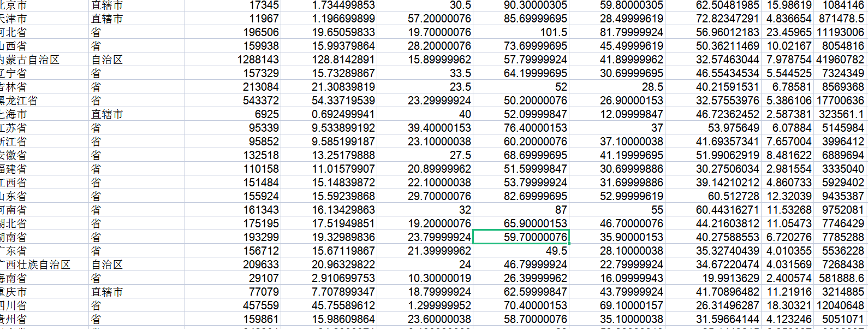Select the cell with value 37
The image size is (868, 329).
[617, 128]
